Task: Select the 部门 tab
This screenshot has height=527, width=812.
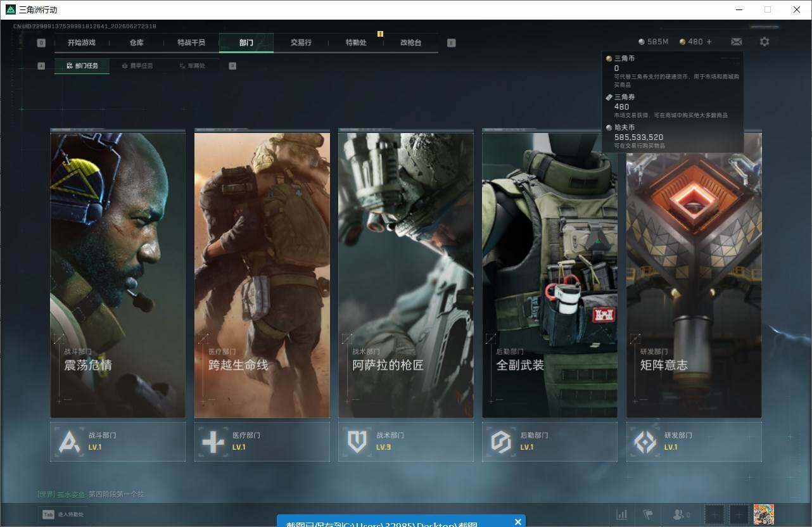Action: 246,42
